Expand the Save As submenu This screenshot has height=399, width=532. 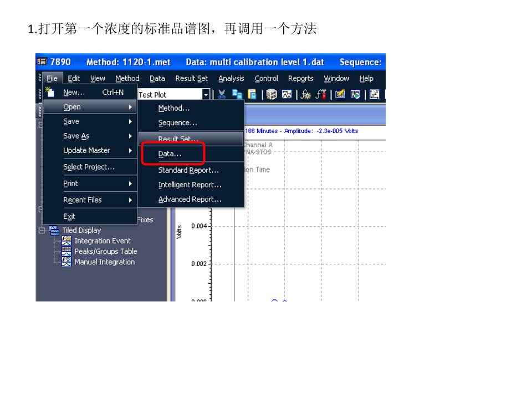90,136
